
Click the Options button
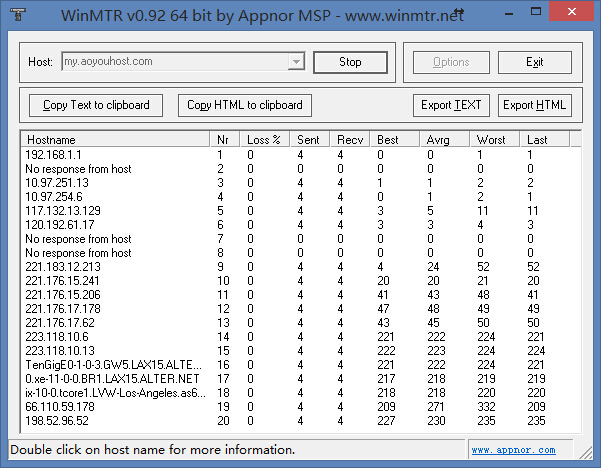click(x=451, y=62)
